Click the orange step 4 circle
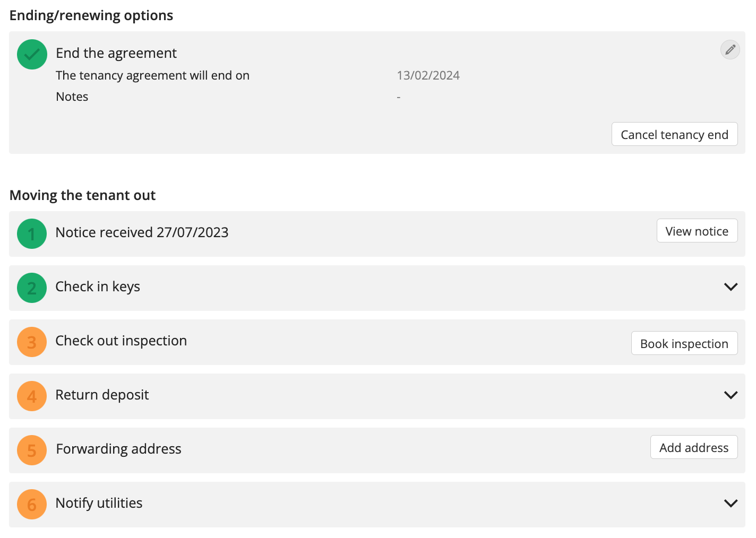 (x=32, y=396)
